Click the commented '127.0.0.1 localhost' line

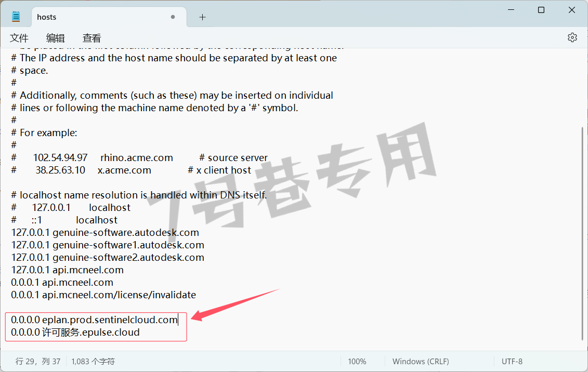(x=71, y=207)
